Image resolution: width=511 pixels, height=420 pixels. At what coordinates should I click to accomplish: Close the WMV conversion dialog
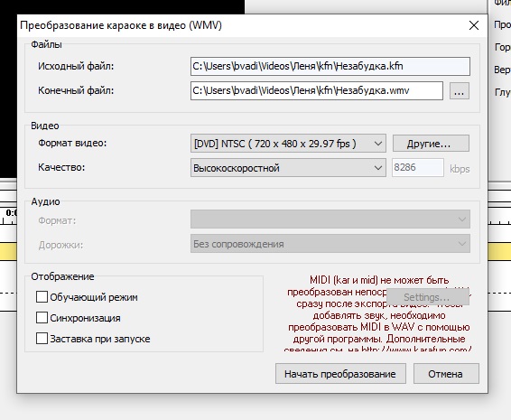473,25
